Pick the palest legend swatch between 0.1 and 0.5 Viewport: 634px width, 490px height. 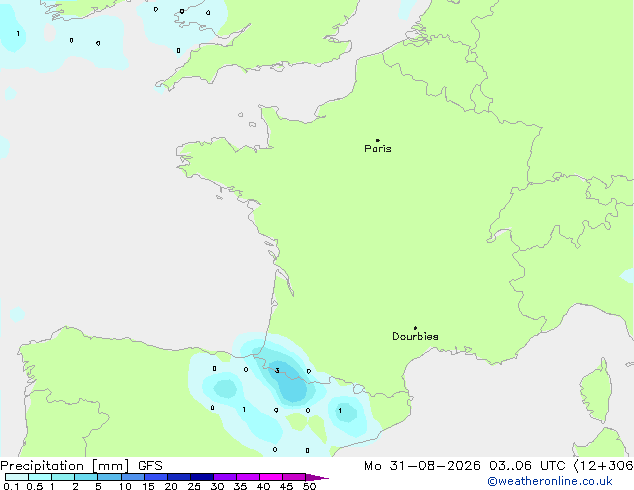[17, 477]
